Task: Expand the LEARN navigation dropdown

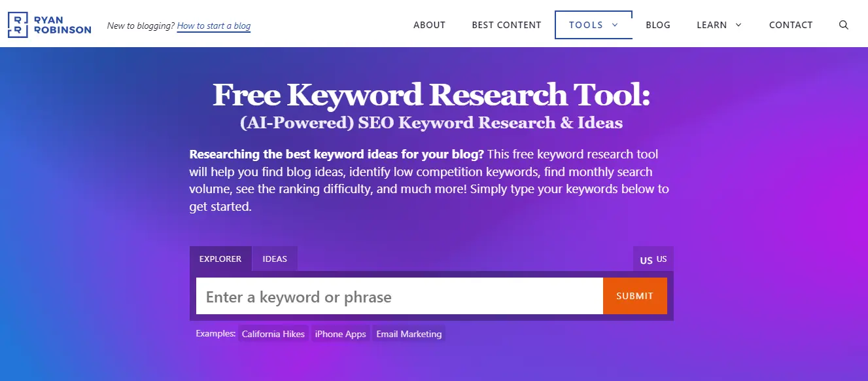Action: click(x=718, y=25)
